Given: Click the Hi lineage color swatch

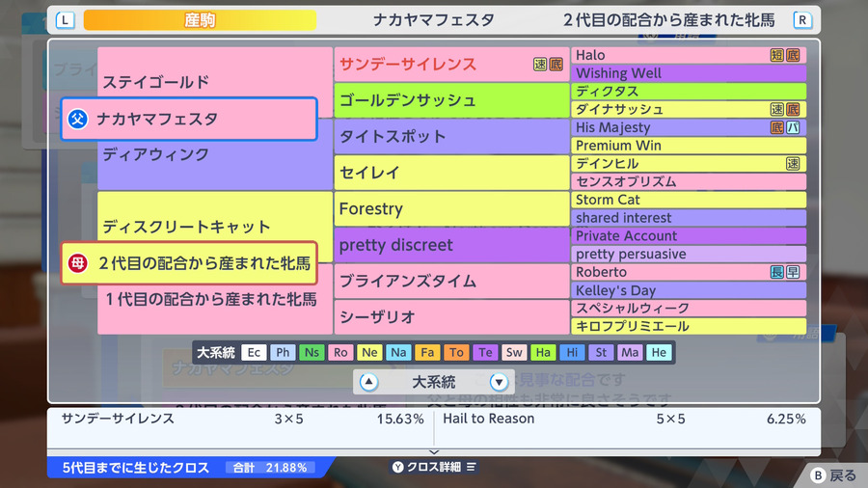Looking at the screenshot, I should coord(572,352).
